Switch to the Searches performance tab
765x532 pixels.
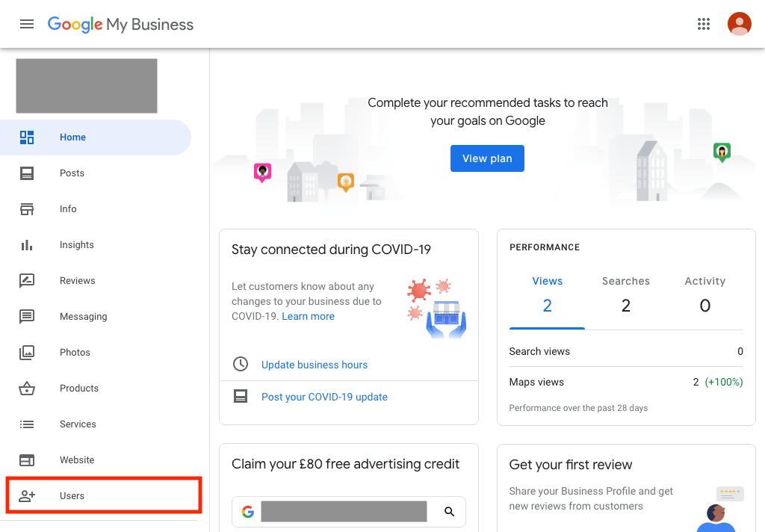click(x=625, y=295)
